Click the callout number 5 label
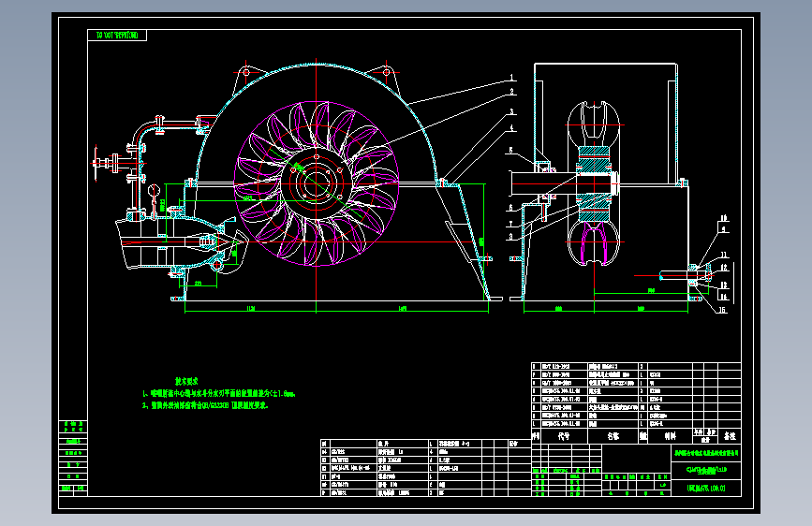Screen dimensions: 812x526 510,151
